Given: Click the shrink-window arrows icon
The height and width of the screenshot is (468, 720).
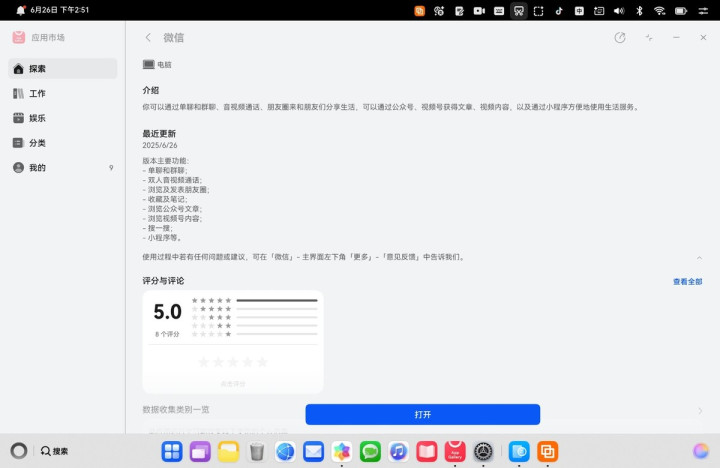Looking at the screenshot, I should coord(648,38).
